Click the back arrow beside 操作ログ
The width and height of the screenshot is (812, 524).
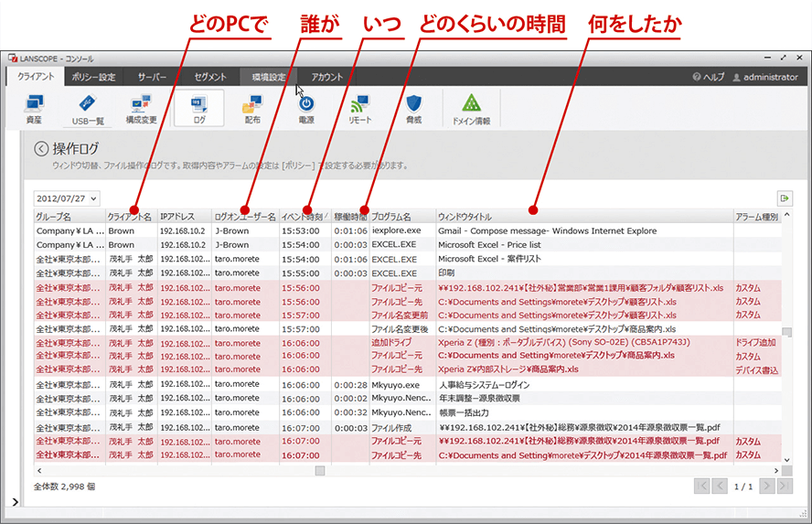coord(41,149)
